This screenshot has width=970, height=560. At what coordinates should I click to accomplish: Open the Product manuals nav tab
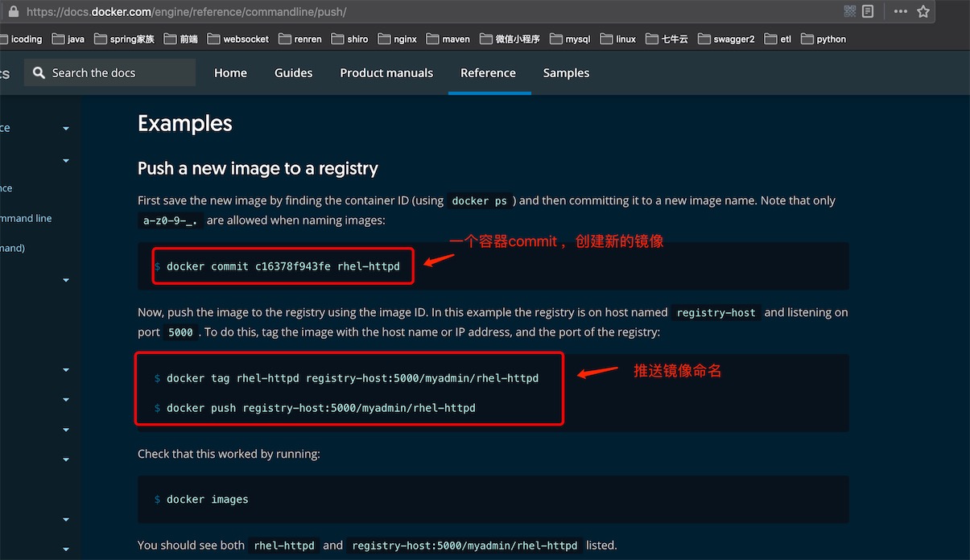[386, 73]
